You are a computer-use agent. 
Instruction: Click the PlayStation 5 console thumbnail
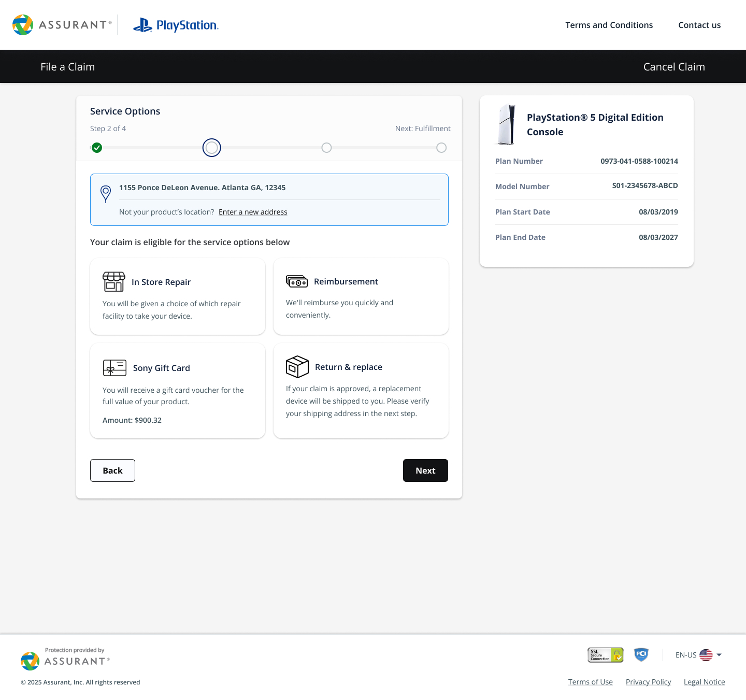click(x=507, y=125)
